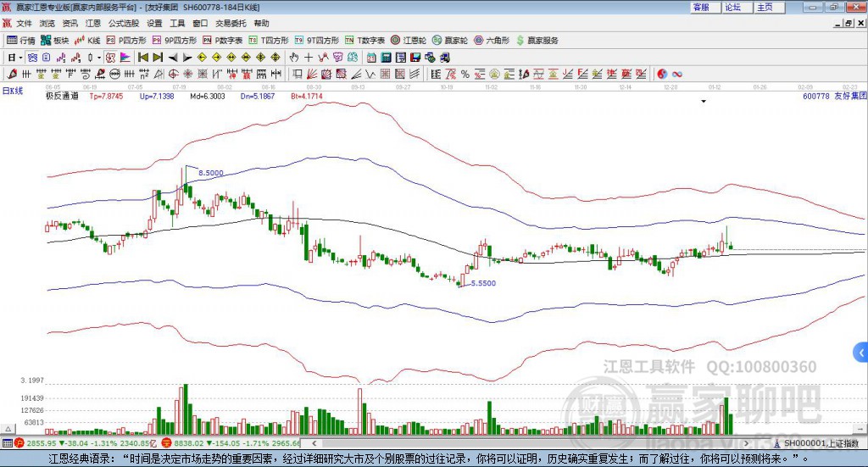Image resolution: width=868 pixels, height=467 pixels.
Task: Open the 9T四方形 tool
Action: tap(317, 41)
